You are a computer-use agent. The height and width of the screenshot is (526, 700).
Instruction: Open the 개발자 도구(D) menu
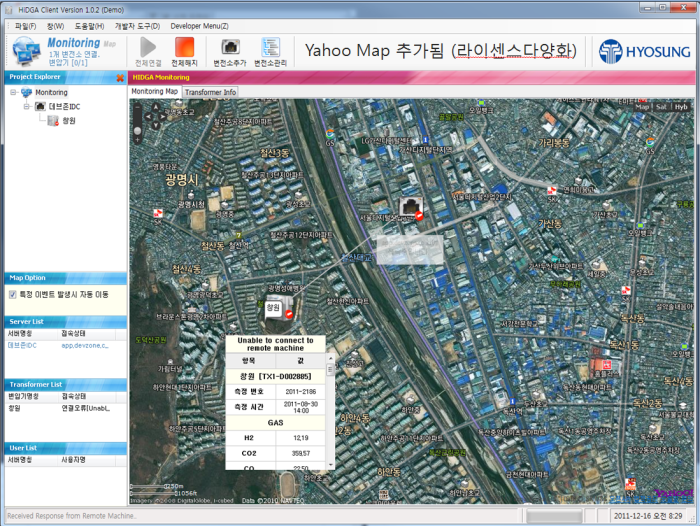pos(138,26)
